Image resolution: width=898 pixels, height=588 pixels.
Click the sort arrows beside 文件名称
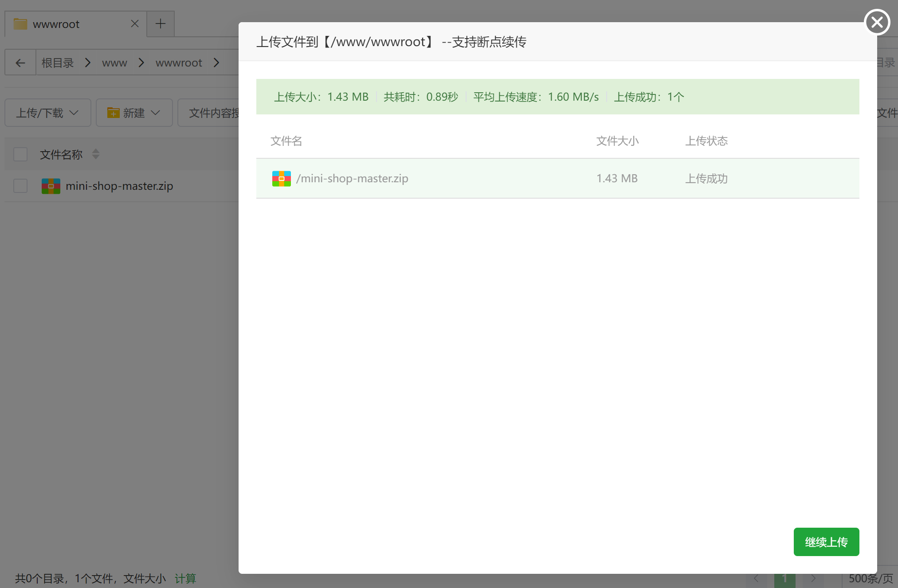[96, 154]
